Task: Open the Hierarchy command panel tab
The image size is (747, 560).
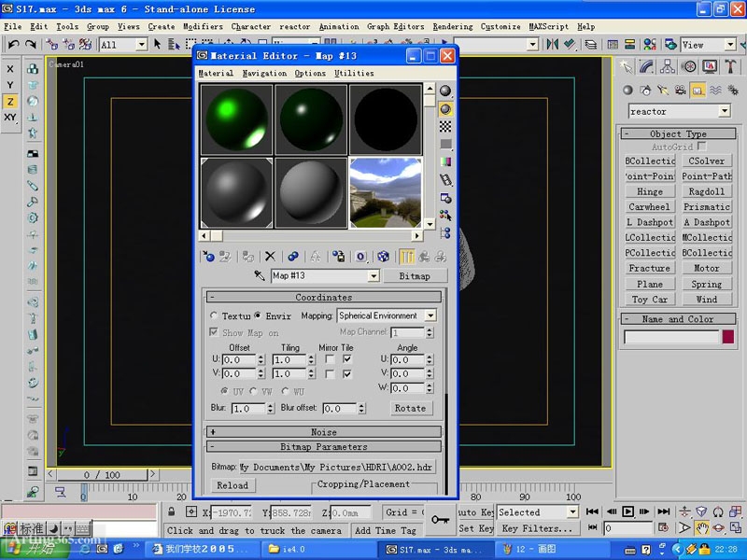Action: tap(668, 66)
